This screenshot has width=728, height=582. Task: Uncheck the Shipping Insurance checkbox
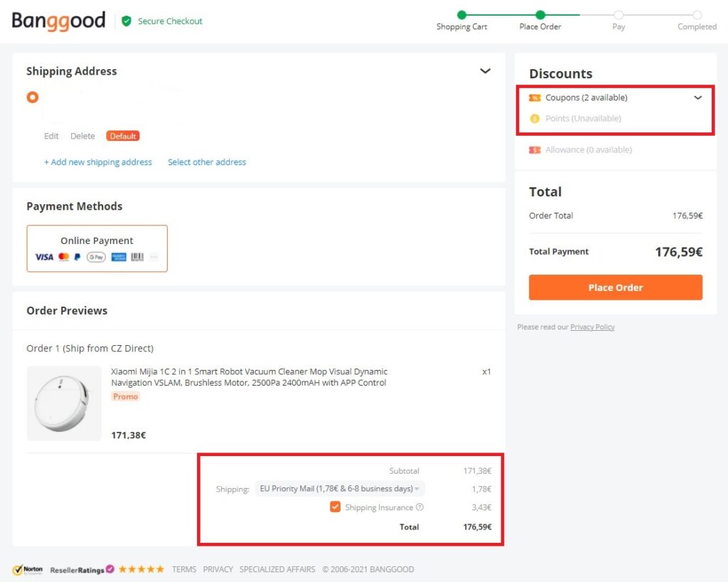(335, 507)
